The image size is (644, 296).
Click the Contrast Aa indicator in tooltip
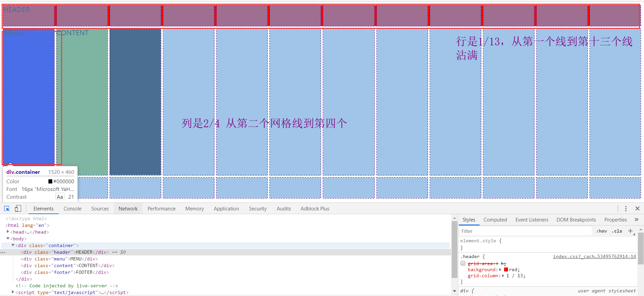coord(60,197)
